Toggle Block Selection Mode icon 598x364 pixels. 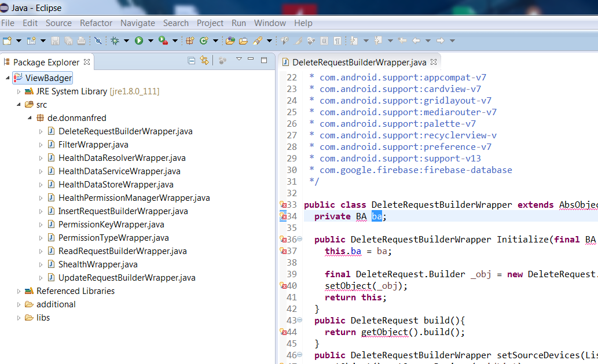324,41
